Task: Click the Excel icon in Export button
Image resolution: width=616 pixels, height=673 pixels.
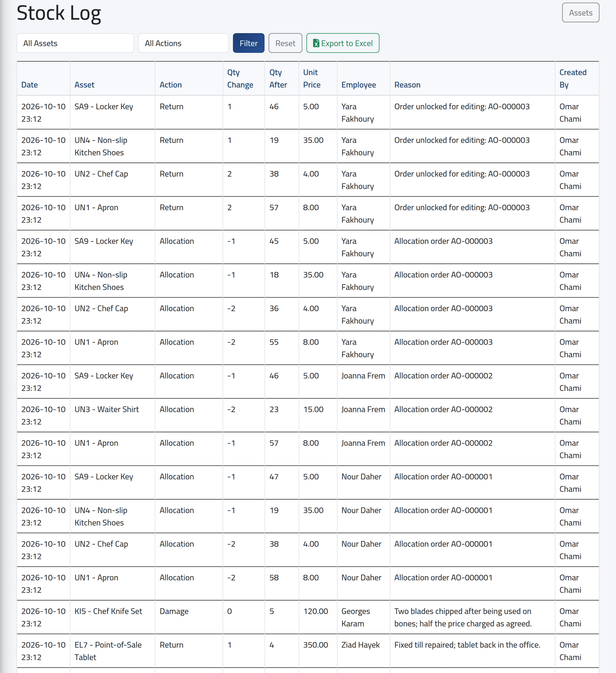Action: tap(316, 43)
